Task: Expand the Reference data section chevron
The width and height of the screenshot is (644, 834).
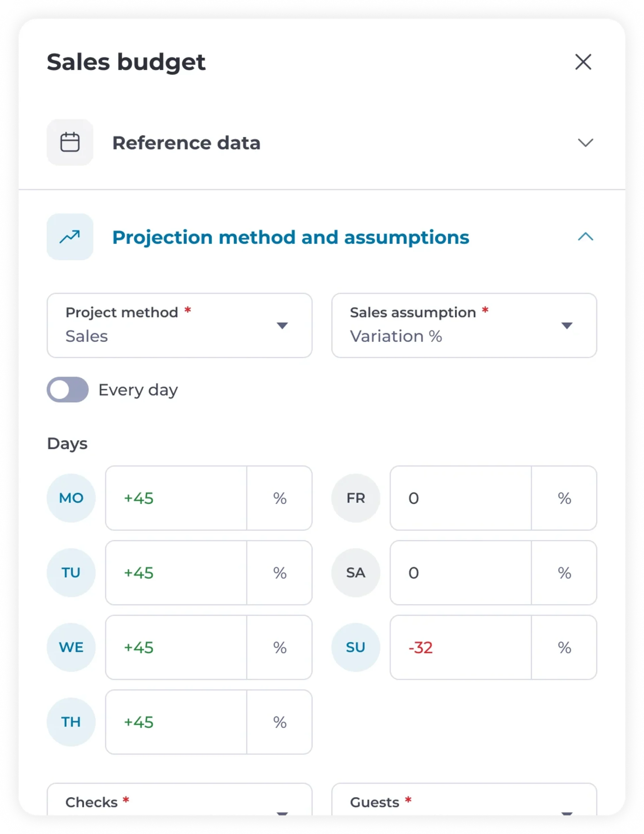Action: coord(585,143)
